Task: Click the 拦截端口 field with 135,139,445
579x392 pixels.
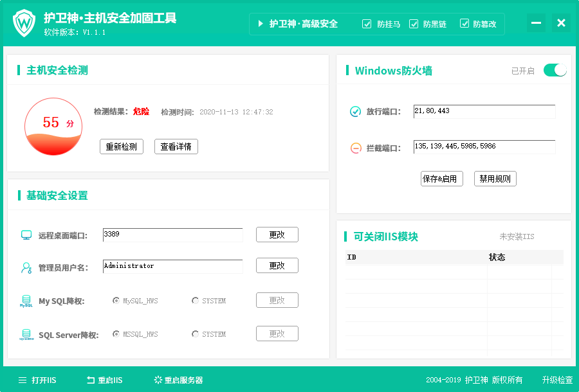Action: tap(484, 147)
